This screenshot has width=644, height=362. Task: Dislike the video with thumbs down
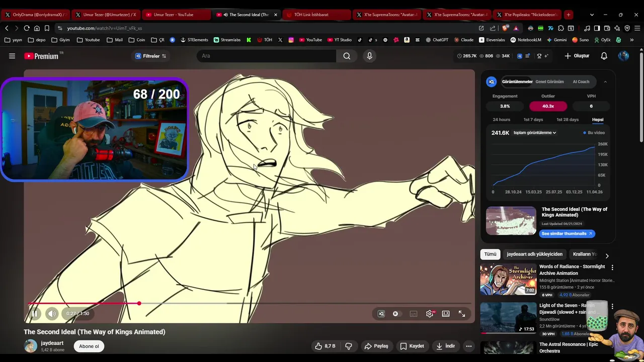click(348, 346)
